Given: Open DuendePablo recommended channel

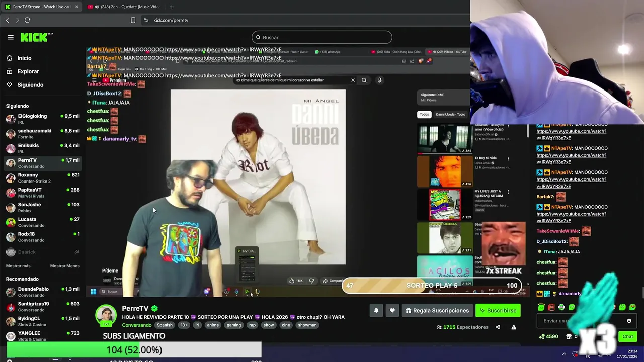Looking at the screenshot, I should coord(43,292).
